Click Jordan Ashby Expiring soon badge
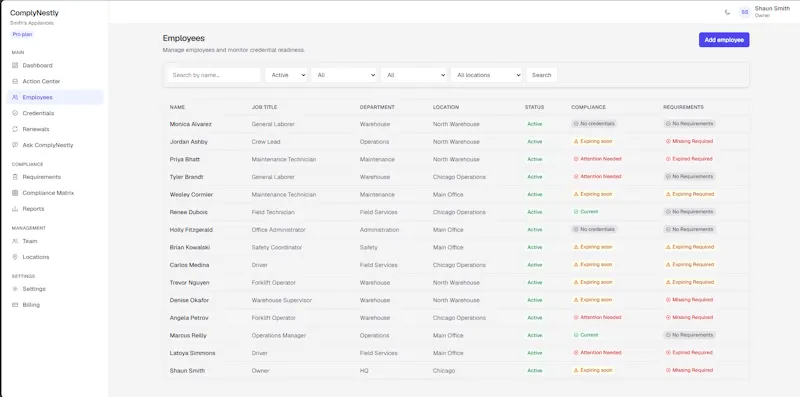800x397 pixels. pos(593,141)
